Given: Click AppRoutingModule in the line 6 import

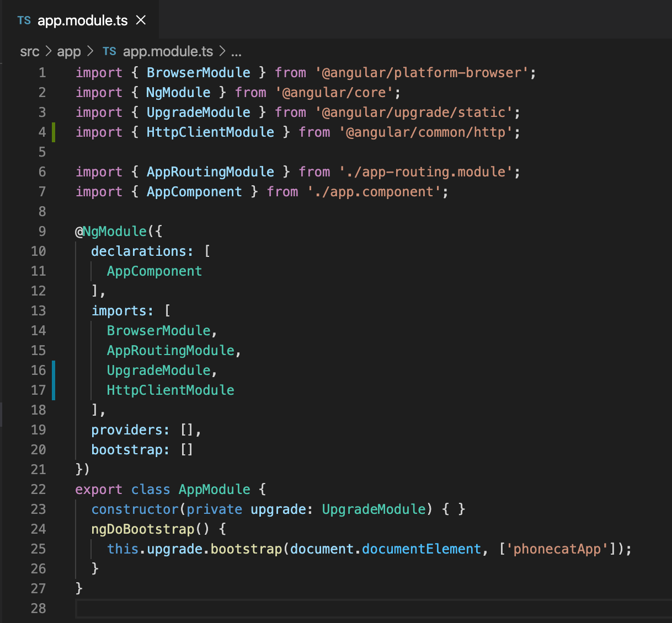Looking at the screenshot, I should tap(210, 172).
